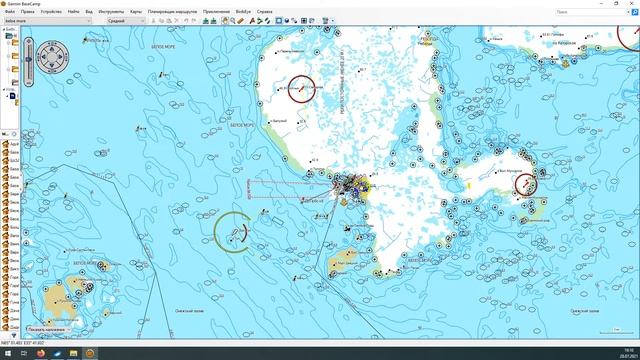Click the receive from device toolbar icon
640x360 pixels.
pyautogui.click(x=213, y=20)
